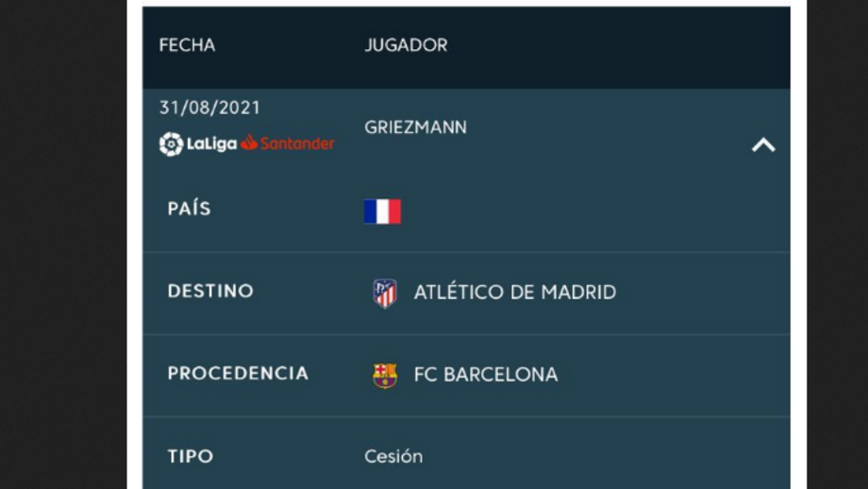Click the PROCEDENCIA row label
This screenshot has height=489, width=868.
coord(238,373)
